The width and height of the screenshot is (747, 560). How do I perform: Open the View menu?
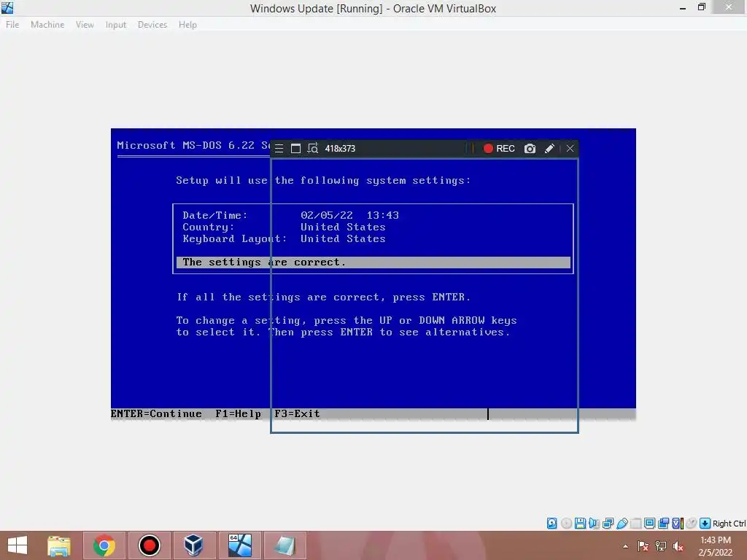(x=85, y=24)
